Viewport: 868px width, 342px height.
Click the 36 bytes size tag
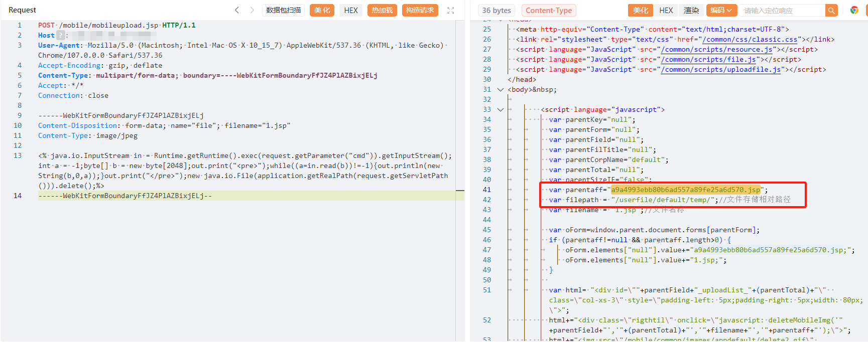point(497,10)
